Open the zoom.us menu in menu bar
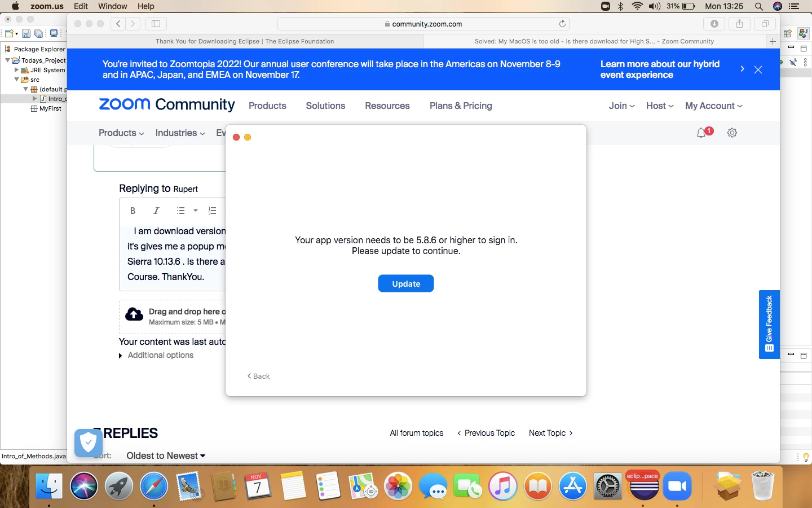This screenshot has height=508, width=812. coord(47,6)
